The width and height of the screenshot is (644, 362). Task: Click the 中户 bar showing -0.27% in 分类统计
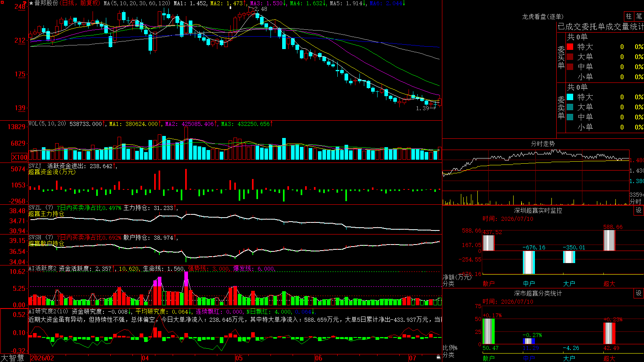pyautogui.click(x=529, y=341)
